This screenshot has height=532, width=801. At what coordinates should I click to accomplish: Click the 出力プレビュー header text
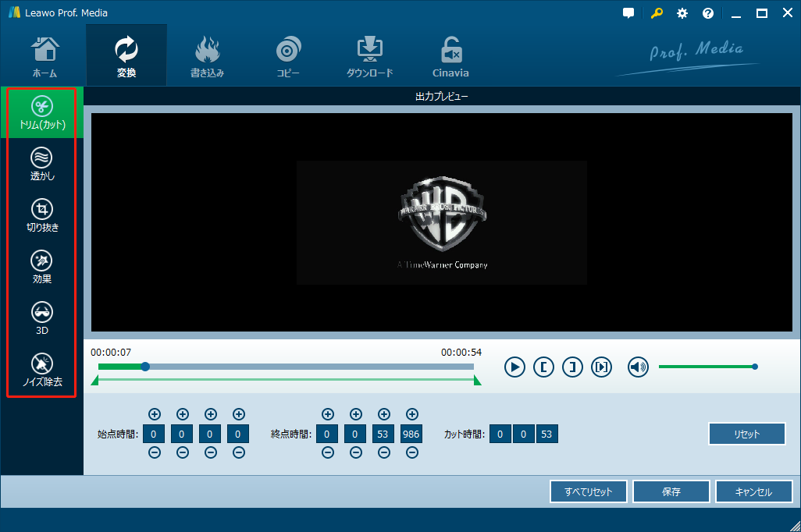442,97
